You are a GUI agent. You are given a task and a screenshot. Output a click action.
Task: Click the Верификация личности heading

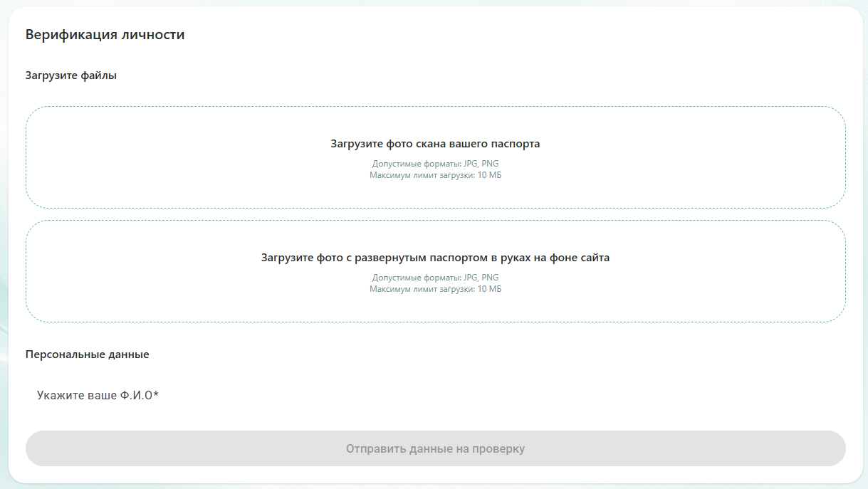coord(105,35)
